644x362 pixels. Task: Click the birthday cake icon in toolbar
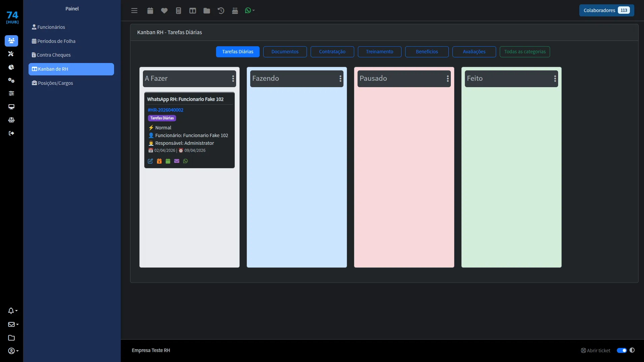(x=235, y=11)
